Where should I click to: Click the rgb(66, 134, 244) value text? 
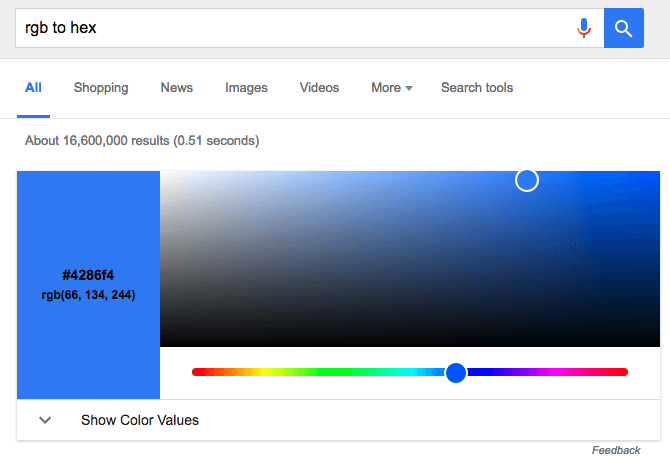88,295
